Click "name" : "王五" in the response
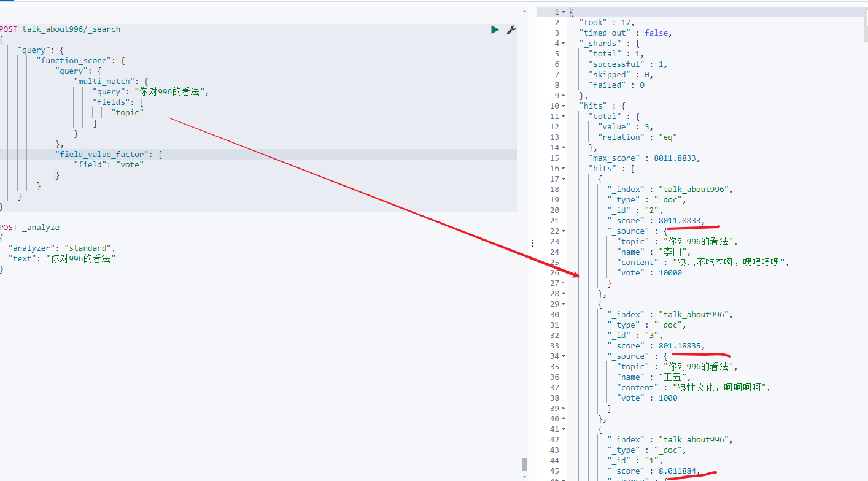This screenshot has width=868, height=481. pyautogui.click(x=654, y=377)
